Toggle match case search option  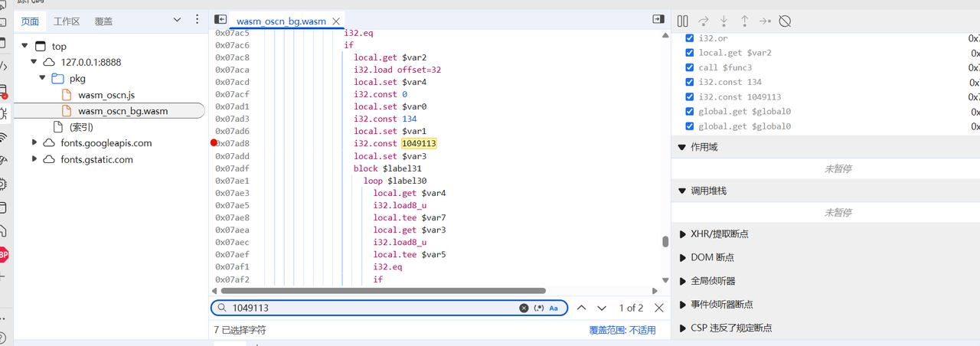(554, 308)
